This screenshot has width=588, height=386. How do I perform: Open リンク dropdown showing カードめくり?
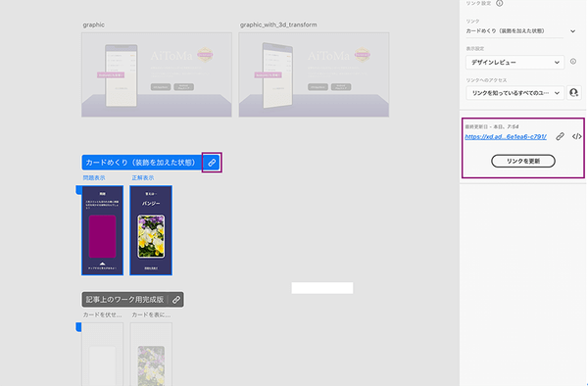[520, 31]
